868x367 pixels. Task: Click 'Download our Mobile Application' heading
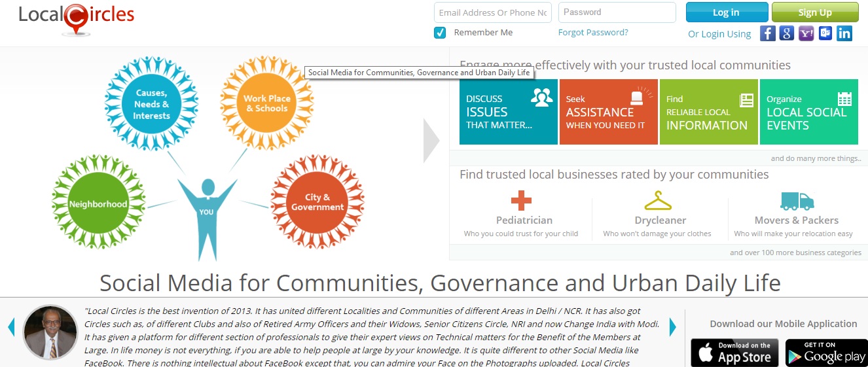click(783, 324)
